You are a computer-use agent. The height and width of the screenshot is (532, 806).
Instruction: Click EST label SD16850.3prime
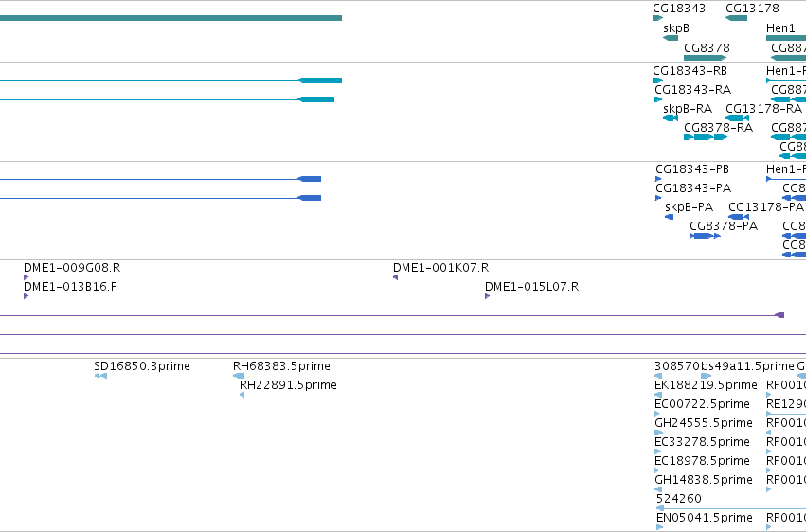coord(142,366)
